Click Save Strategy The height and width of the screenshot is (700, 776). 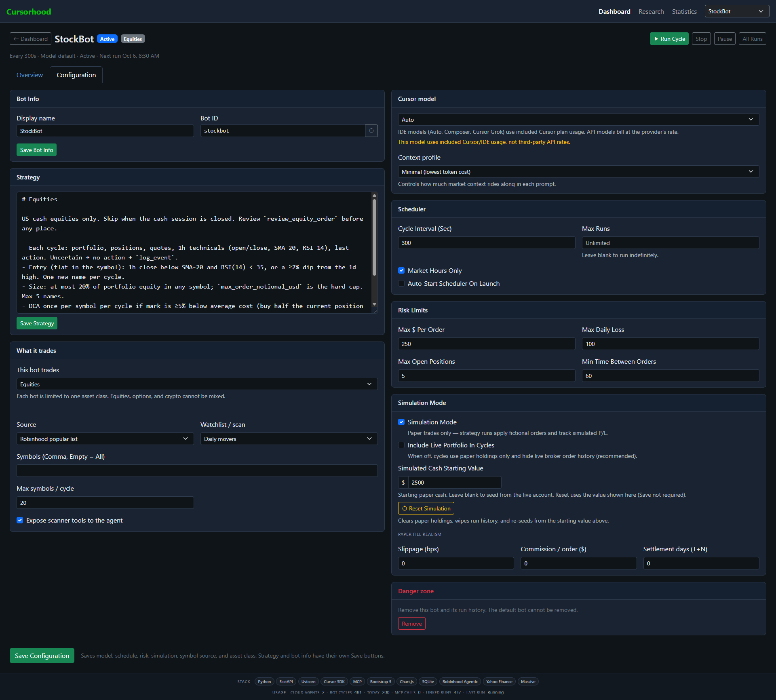[x=37, y=323]
